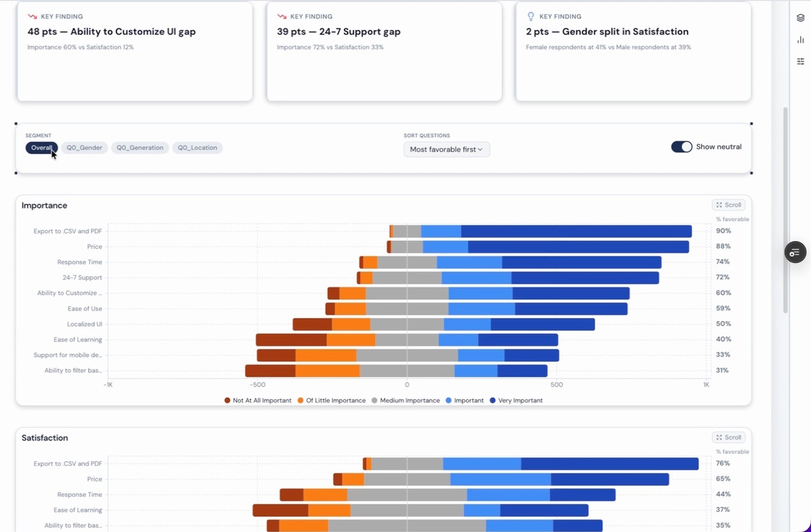The height and width of the screenshot is (532, 811).
Task: Open the layers icon in right sidebar
Action: [x=800, y=18]
